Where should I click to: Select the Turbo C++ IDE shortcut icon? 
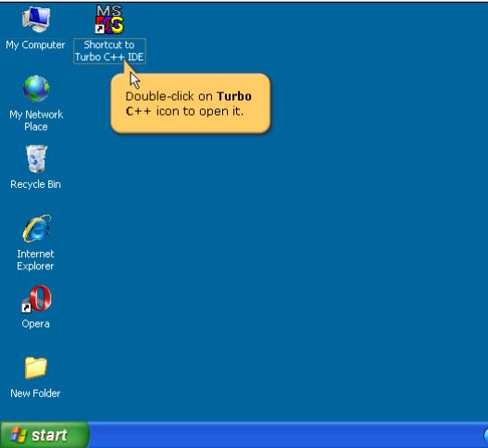coord(109,19)
